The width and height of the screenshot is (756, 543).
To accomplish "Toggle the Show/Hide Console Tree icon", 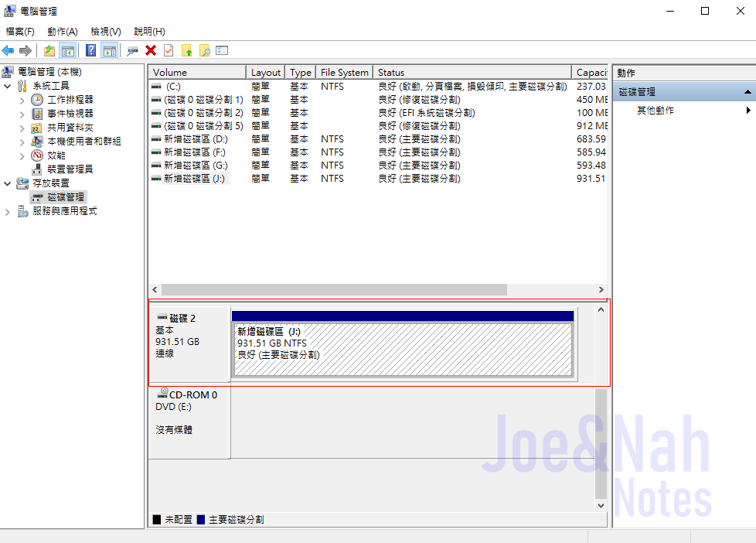I will pyautogui.click(x=68, y=50).
